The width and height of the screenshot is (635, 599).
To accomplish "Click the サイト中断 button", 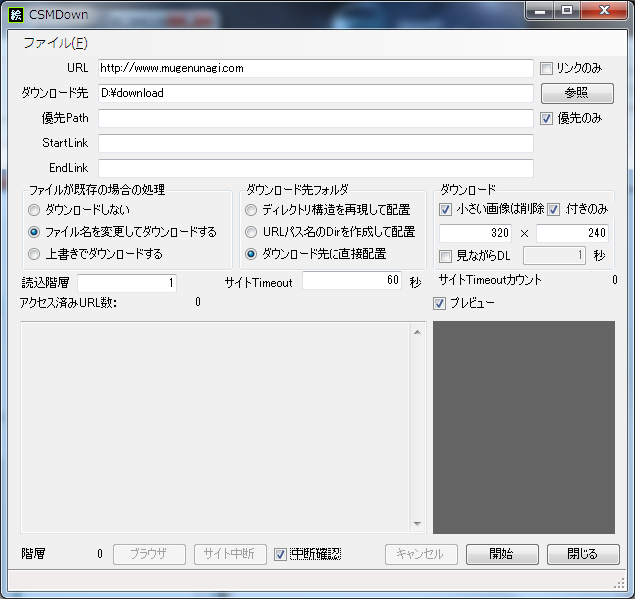I will click(x=230, y=554).
